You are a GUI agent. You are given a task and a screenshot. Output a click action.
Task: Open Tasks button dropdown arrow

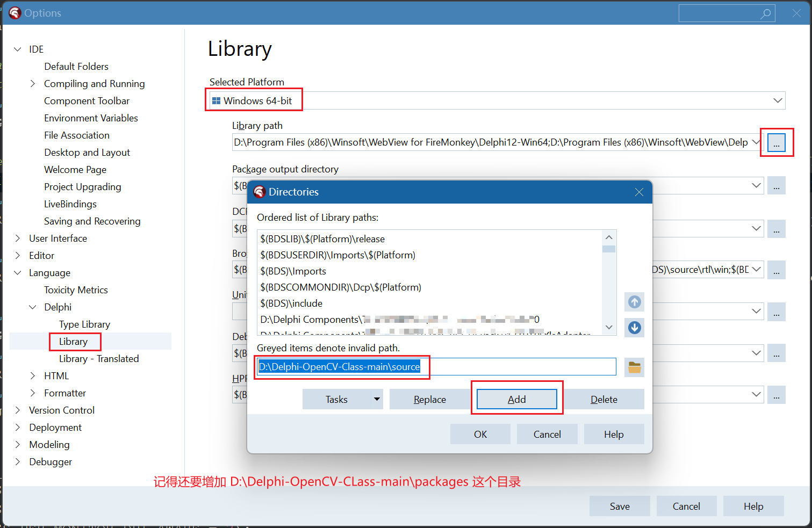coord(377,399)
